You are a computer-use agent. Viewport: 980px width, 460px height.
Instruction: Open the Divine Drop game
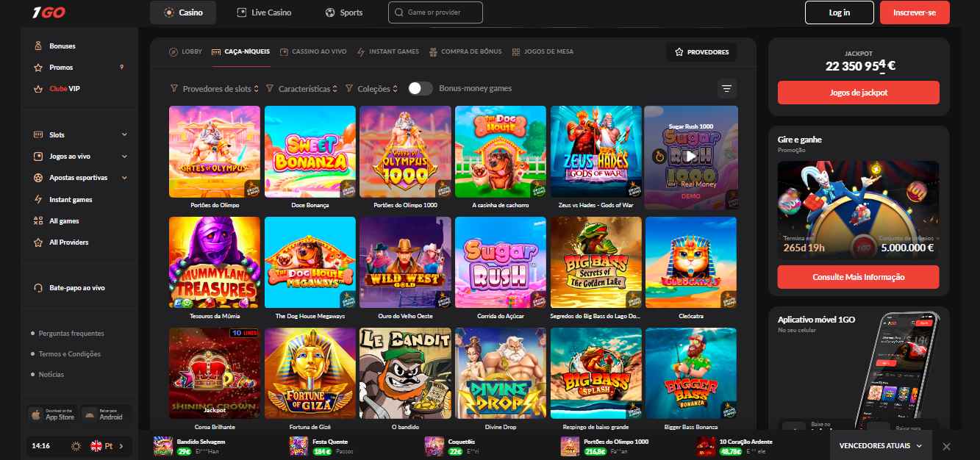501,373
